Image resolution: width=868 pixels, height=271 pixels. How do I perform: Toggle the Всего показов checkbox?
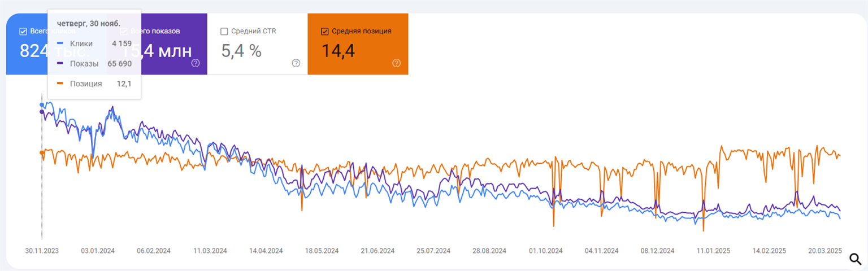click(124, 32)
